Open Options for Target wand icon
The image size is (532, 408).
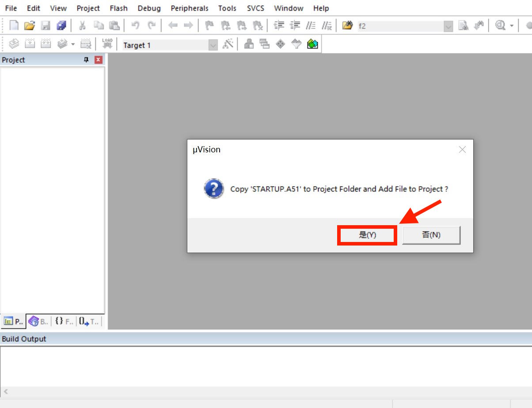click(228, 44)
